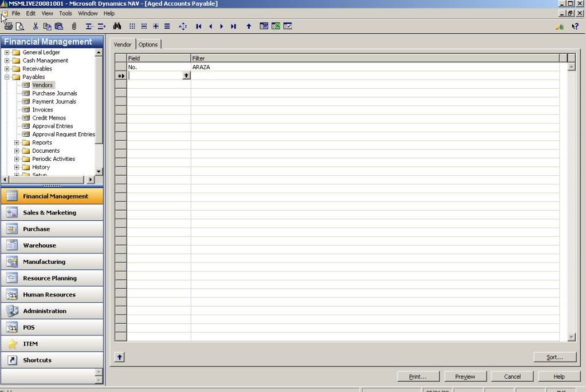Go to Last record icon
The height and width of the screenshot is (392, 586).
pos(234,26)
